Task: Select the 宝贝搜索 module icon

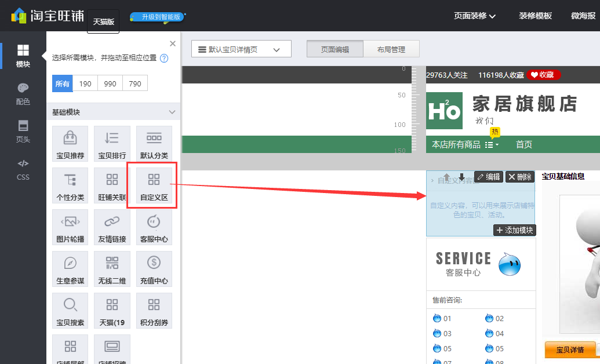Action: (70, 311)
